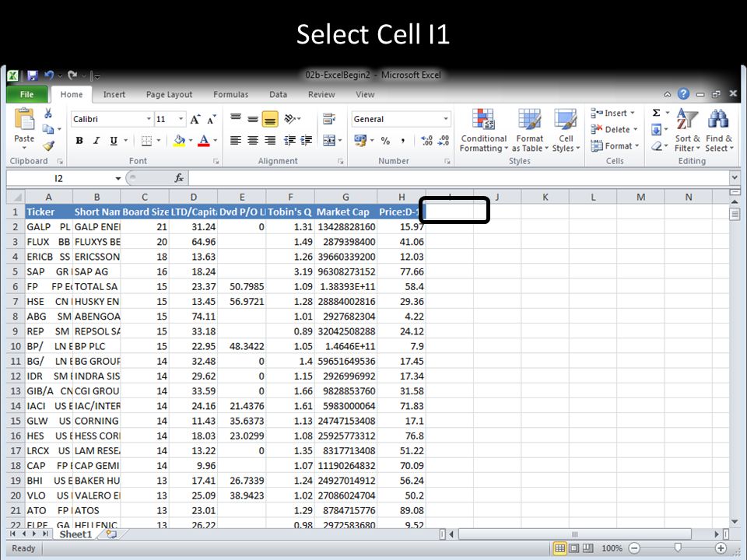Click the Decrease Indent icon
The height and width of the screenshot is (560, 747).
click(289, 141)
